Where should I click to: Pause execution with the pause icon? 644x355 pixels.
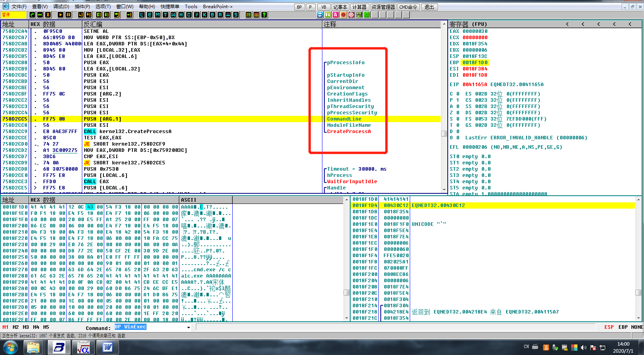click(x=69, y=15)
